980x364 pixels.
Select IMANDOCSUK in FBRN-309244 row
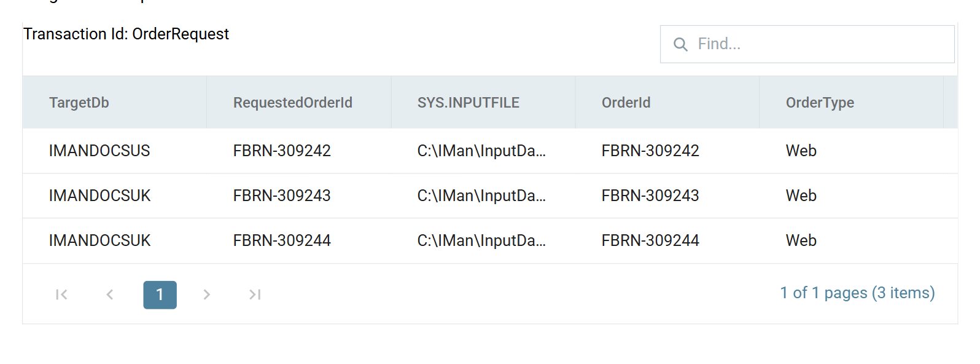point(100,240)
